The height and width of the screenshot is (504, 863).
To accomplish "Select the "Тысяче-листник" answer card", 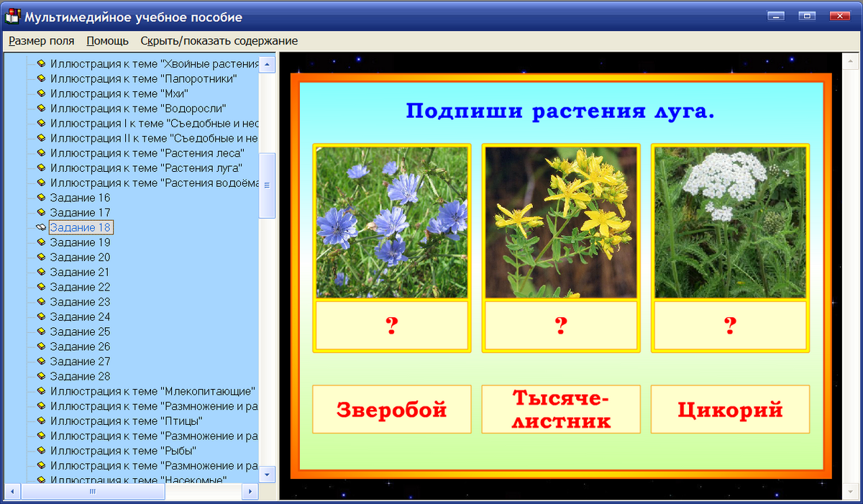I will (x=561, y=409).
